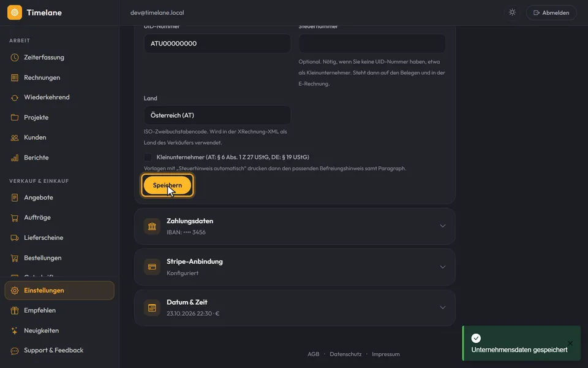The image size is (588, 368).
Task: Click the Timelane logo icon
Action: pos(15,12)
